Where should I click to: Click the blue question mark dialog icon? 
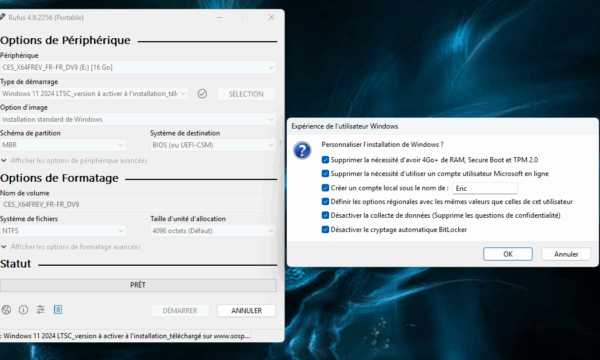pyautogui.click(x=302, y=150)
